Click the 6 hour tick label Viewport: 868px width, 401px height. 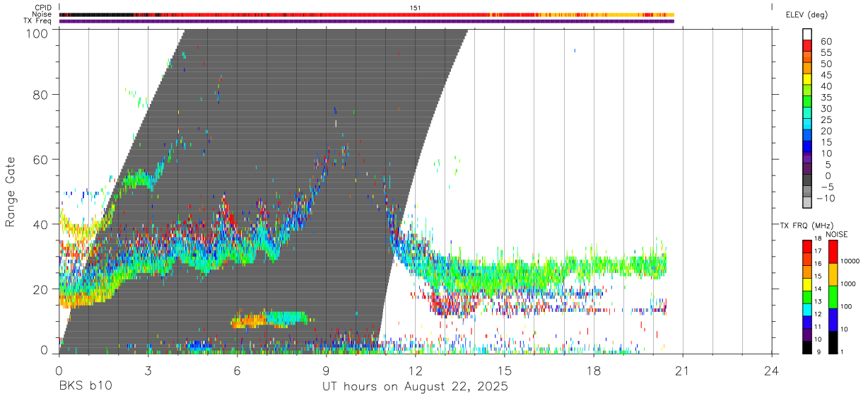pyautogui.click(x=237, y=370)
